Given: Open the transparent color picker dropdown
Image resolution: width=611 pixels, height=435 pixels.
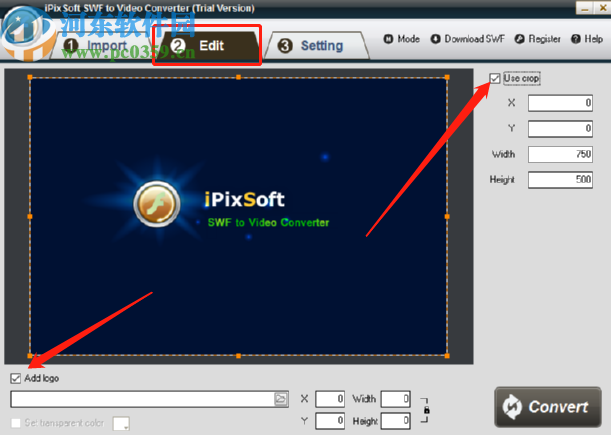Looking at the screenshot, I should [121, 423].
